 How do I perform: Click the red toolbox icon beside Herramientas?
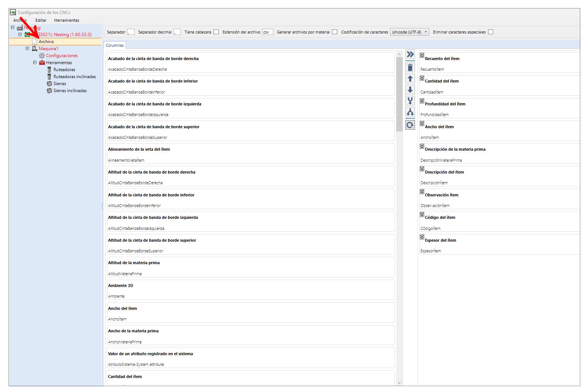click(42, 63)
